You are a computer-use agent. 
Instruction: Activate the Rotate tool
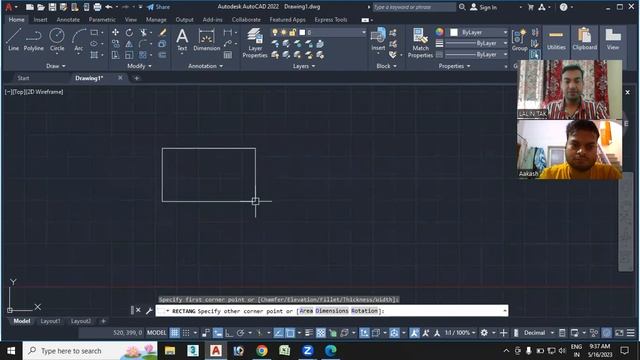pos(129,32)
